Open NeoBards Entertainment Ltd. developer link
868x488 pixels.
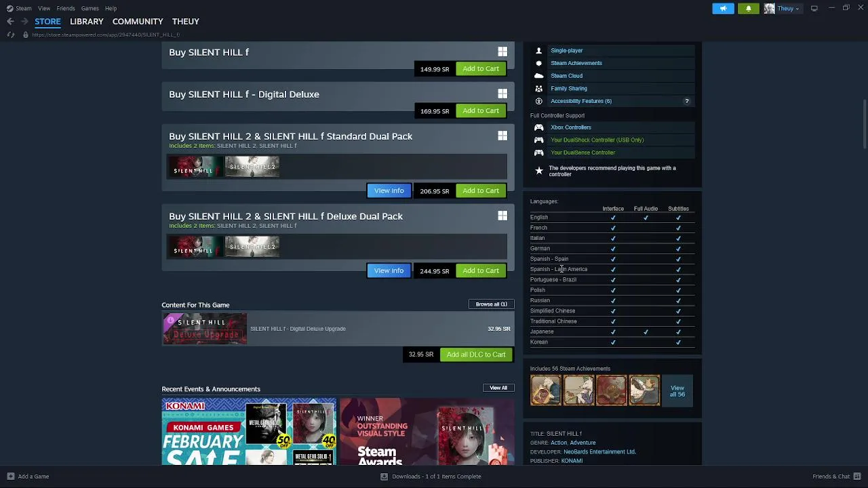599,452
